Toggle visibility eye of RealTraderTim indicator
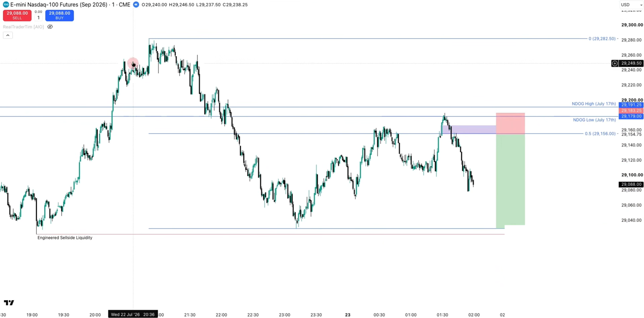The image size is (644, 318). [x=50, y=27]
